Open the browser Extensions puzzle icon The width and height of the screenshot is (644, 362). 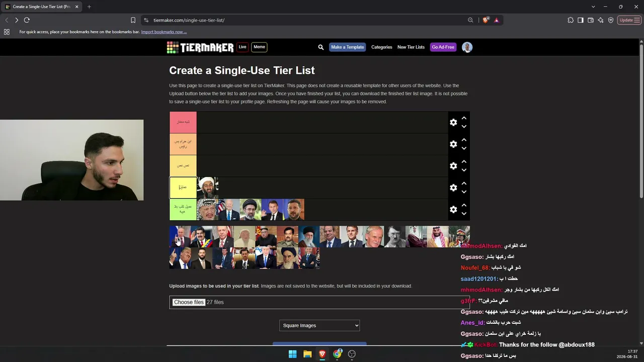[571, 20]
